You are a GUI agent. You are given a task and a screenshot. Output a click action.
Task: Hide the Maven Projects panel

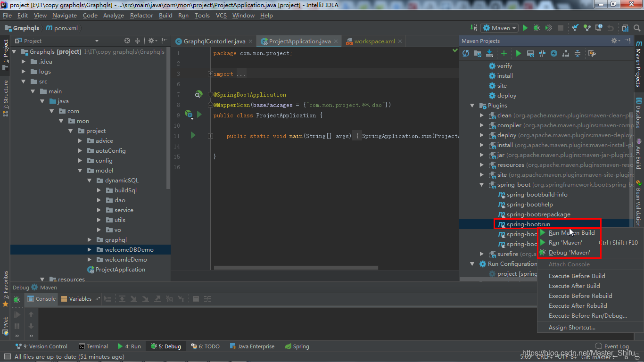pyautogui.click(x=627, y=41)
